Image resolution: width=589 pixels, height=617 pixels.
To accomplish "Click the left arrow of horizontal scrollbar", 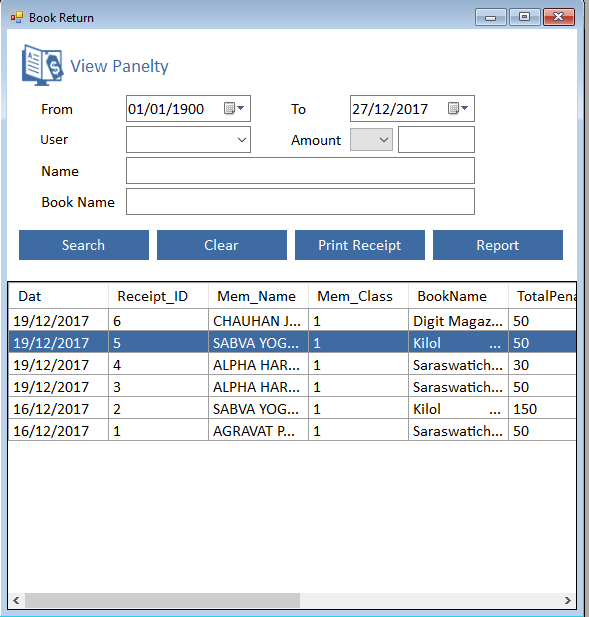I will tap(16, 600).
